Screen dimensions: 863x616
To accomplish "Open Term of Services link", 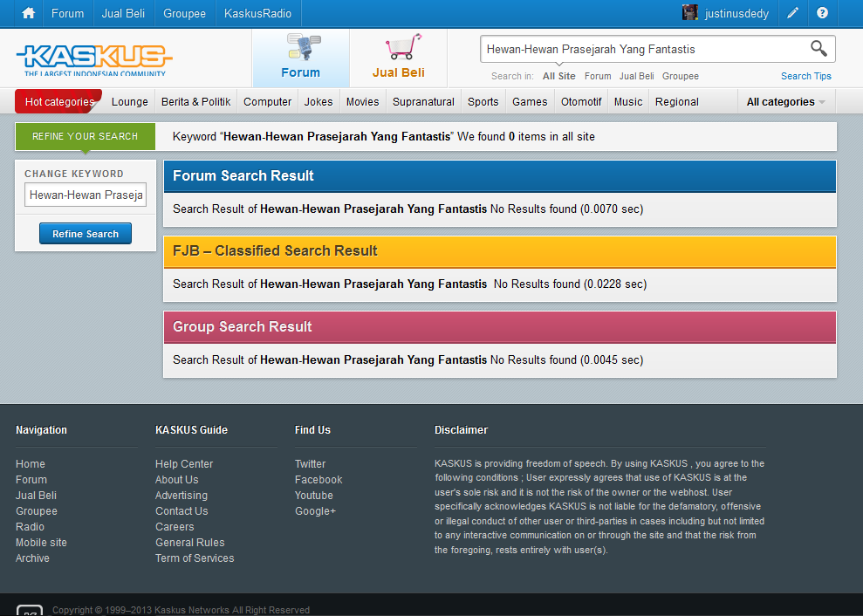I will coord(195,558).
